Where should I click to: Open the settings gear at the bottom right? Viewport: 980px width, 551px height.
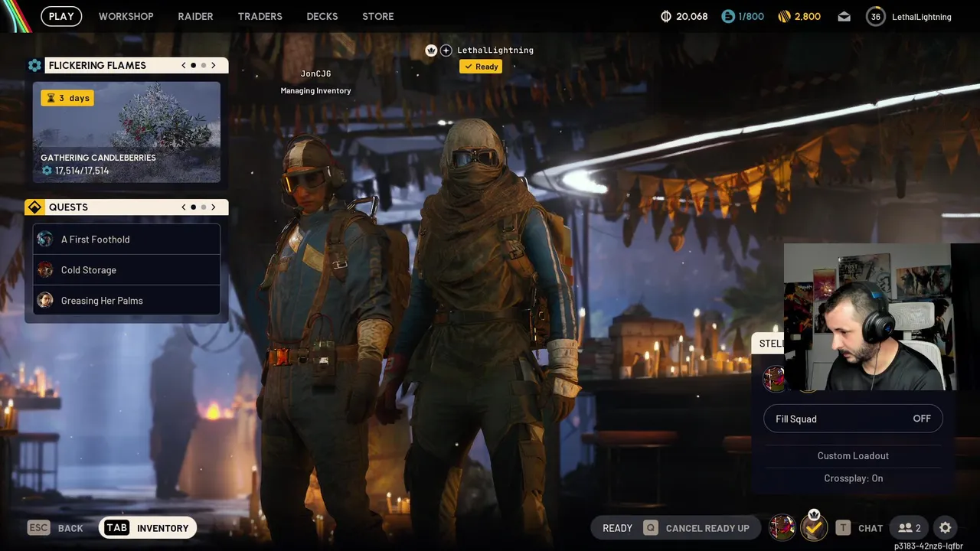pos(946,528)
